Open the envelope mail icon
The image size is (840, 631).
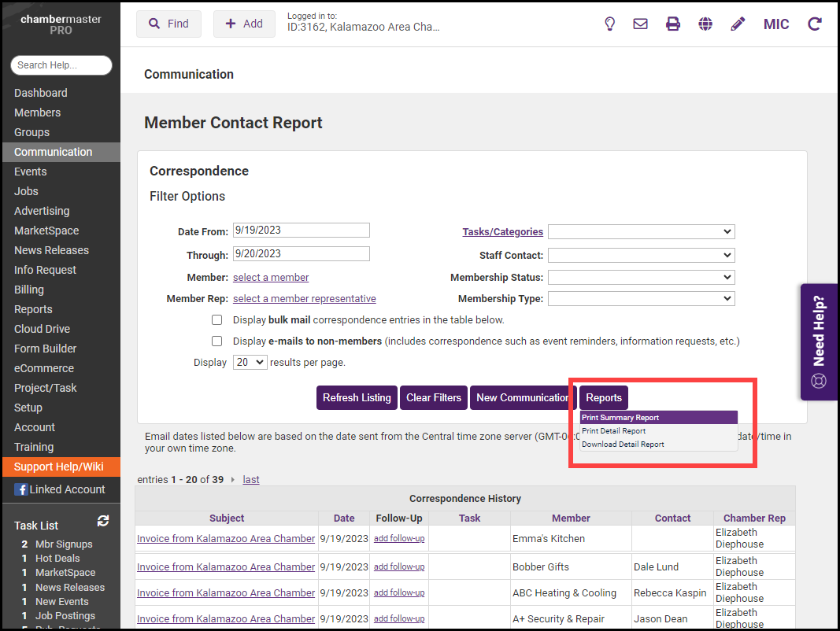[641, 24]
